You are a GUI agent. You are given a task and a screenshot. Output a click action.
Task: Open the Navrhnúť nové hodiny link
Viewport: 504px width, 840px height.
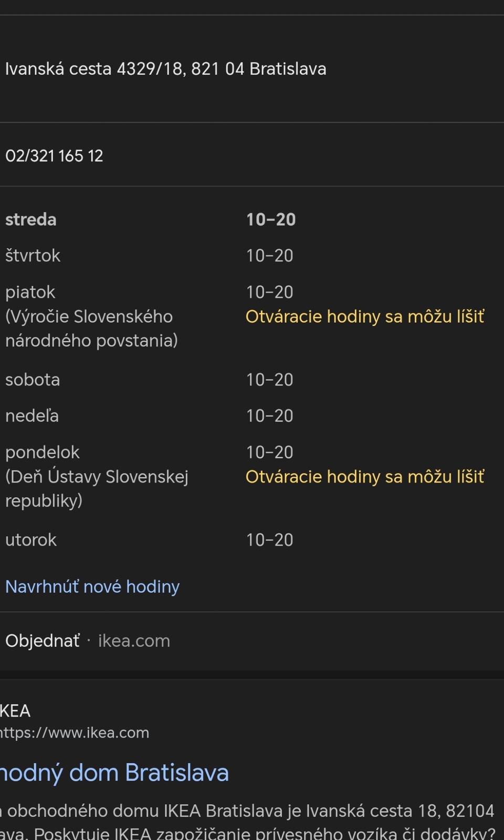click(92, 586)
